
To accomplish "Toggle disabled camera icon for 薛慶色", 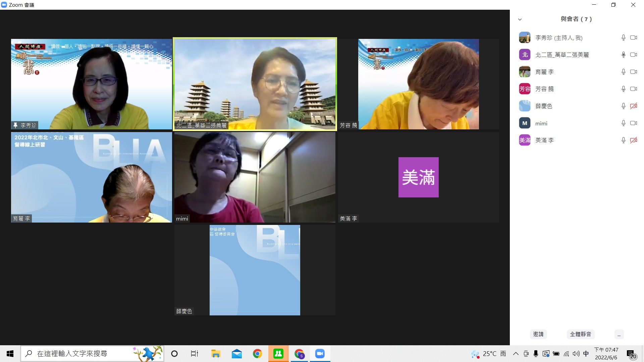I will click(x=633, y=106).
